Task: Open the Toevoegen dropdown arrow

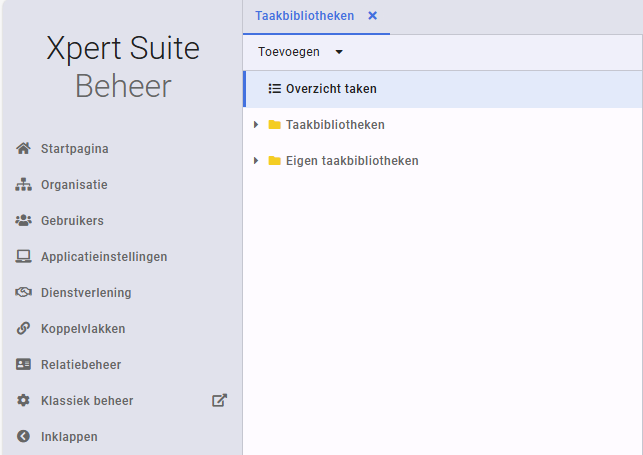Action: point(339,52)
